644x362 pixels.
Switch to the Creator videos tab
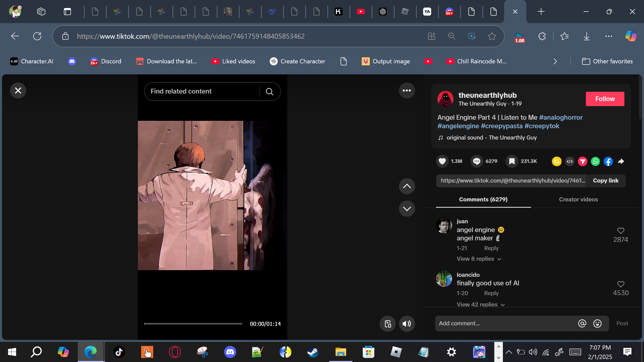578,199
